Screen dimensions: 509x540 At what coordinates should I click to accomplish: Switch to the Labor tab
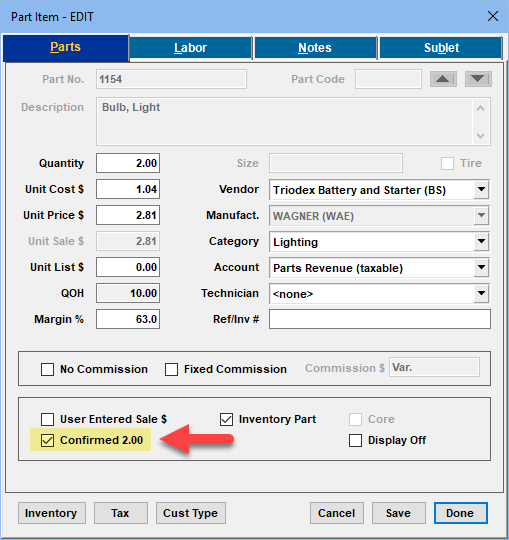coord(190,48)
